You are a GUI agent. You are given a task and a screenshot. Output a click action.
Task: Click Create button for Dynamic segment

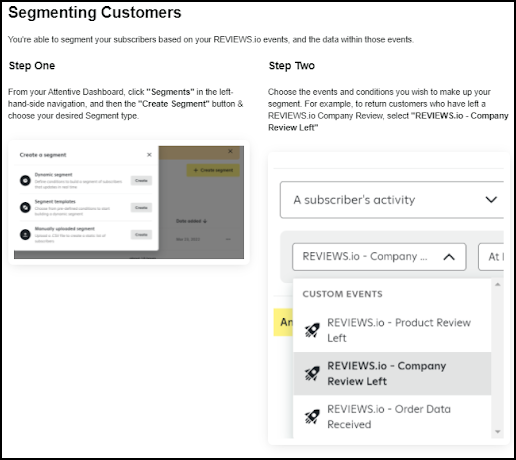(141, 180)
